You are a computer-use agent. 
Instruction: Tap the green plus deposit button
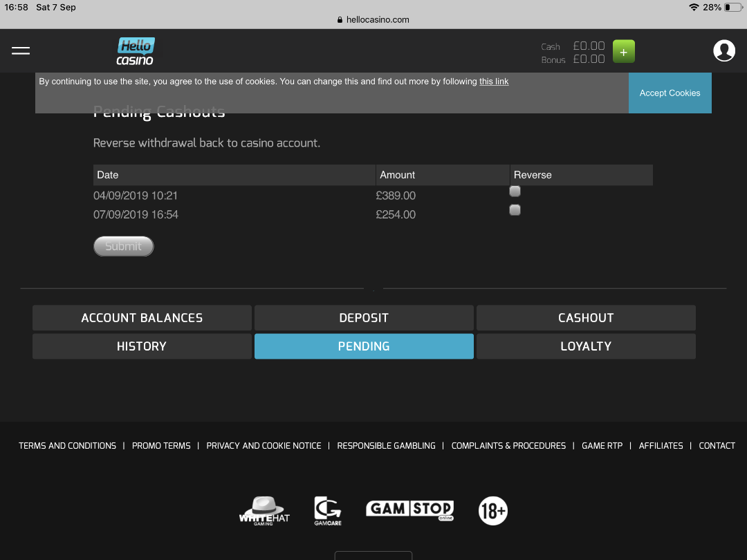click(x=623, y=51)
